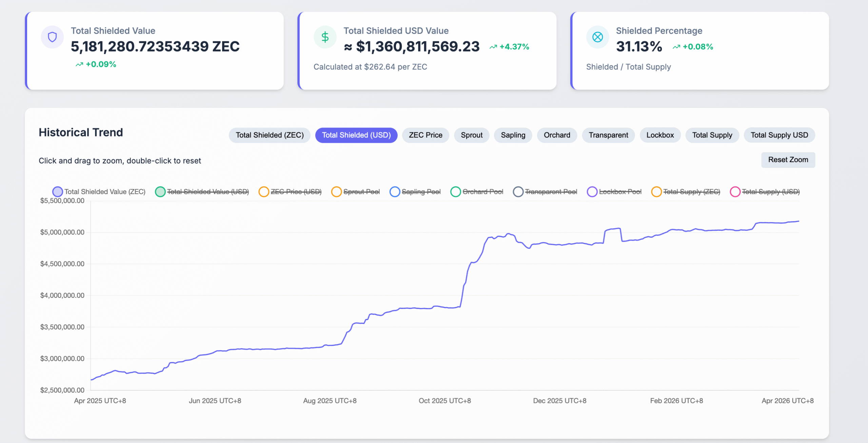Switch to the Total Shielded (ZEC) tab

click(x=269, y=135)
